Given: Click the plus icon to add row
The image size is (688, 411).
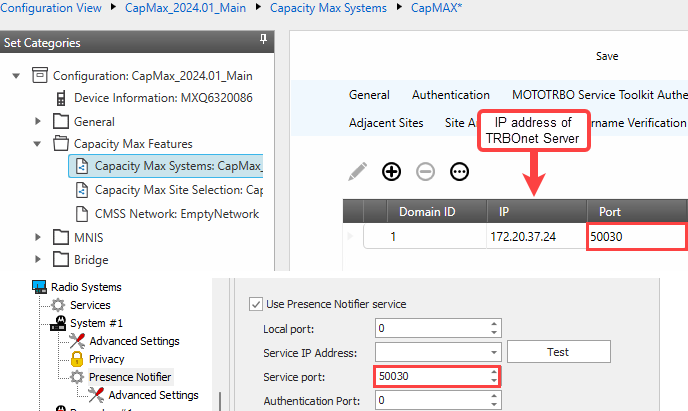Looking at the screenshot, I should 392,171.
